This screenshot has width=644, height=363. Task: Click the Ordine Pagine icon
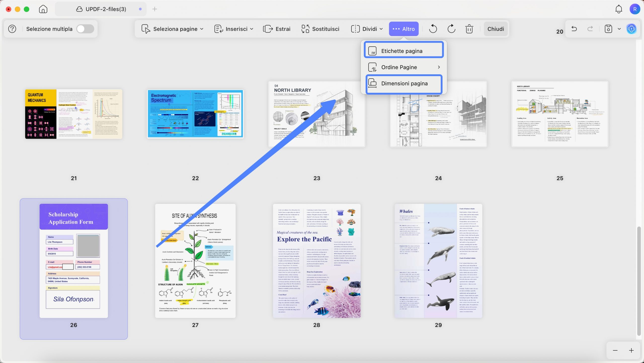[372, 67]
